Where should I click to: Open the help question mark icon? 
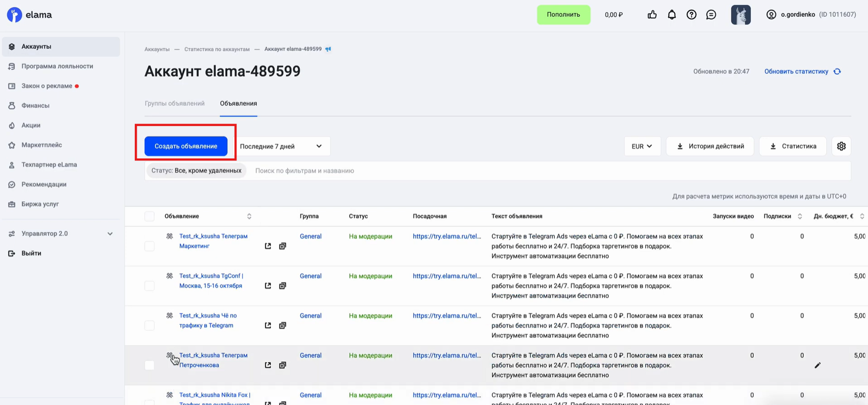691,15
